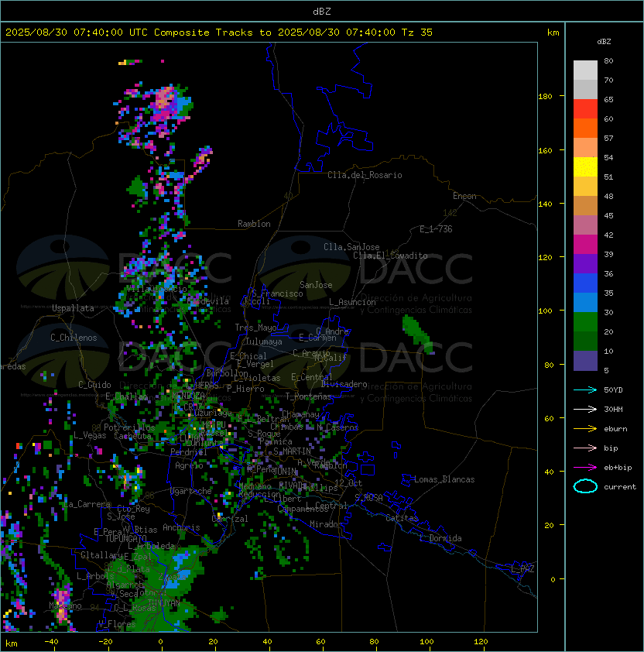
Task: Click the 'Tulumaya' map label
Action: click(x=264, y=341)
